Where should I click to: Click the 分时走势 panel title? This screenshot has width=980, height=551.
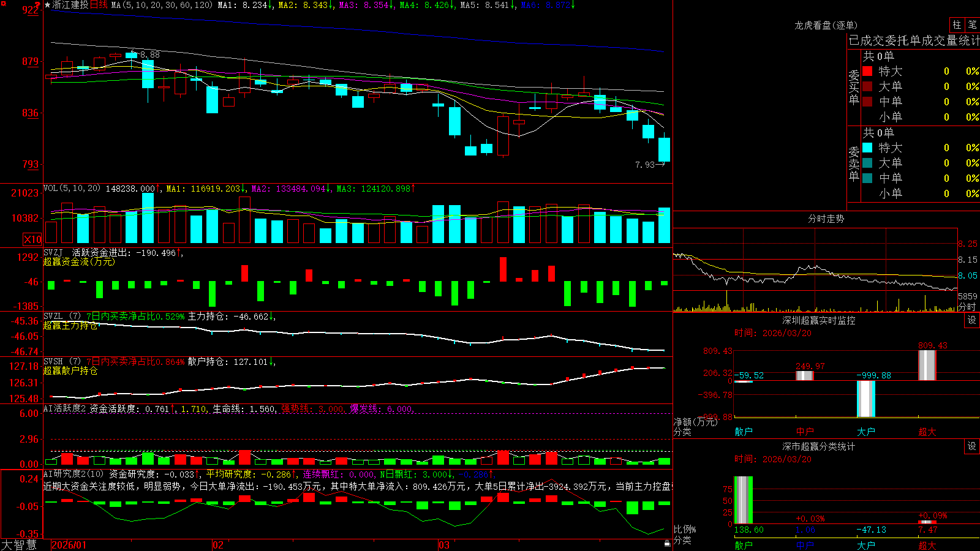click(826, 219)
